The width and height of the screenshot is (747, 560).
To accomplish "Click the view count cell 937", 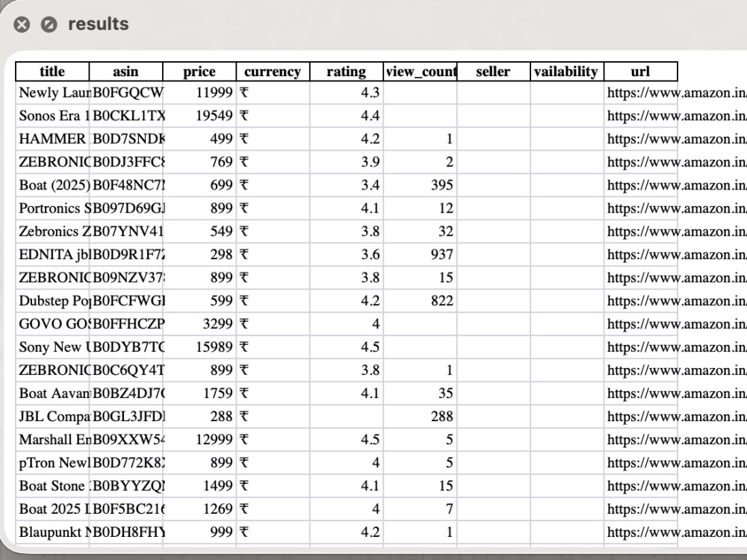I will (x=420, y=255).
